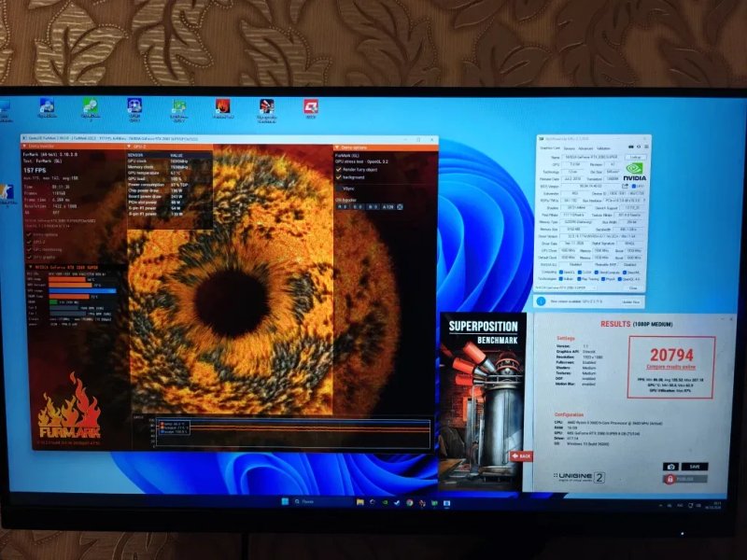Open the GPU selection dropdown in GPU-Z
The height and width of the screenshot is (560, 747).
coord(566,287)
